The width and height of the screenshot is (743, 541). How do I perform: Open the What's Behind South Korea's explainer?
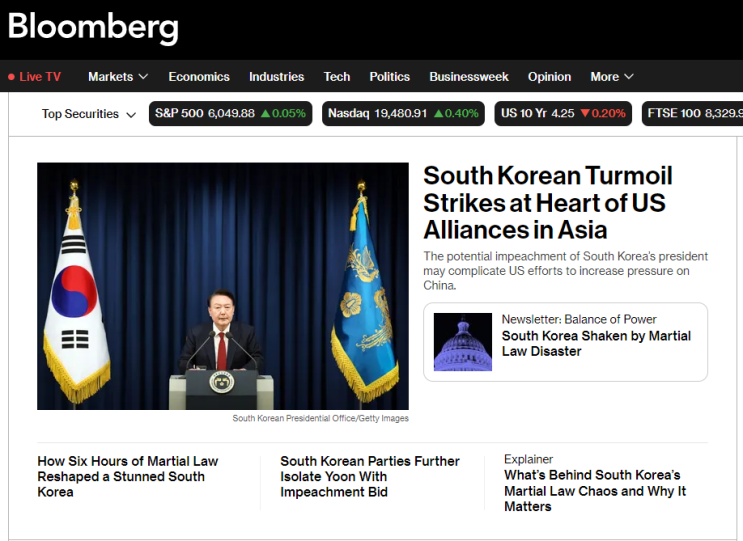[595, 491]
